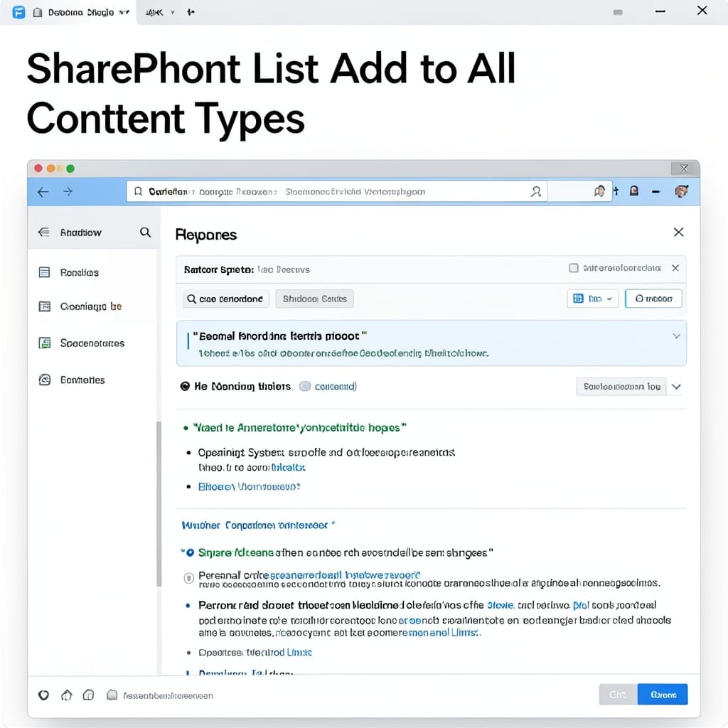728x728 pixels.
Task: Click the notification bell icon in toolbar
Action: point(599,191)
